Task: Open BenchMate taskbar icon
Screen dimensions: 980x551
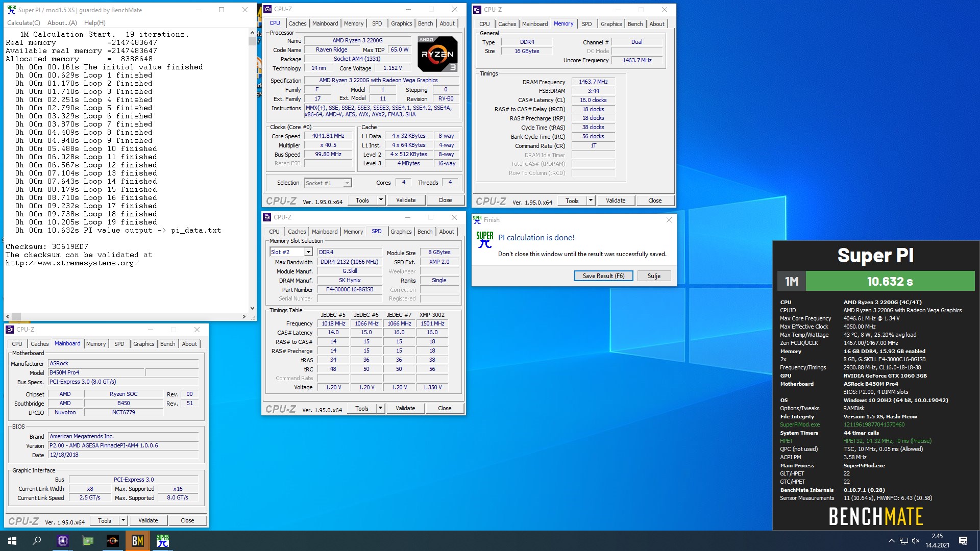Action: [138, 541]
